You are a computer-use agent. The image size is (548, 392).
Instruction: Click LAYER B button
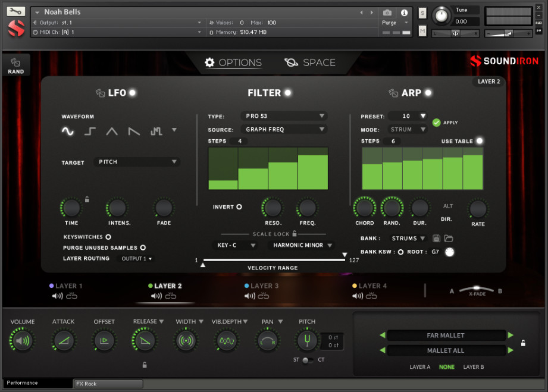[x=474, y=367]
